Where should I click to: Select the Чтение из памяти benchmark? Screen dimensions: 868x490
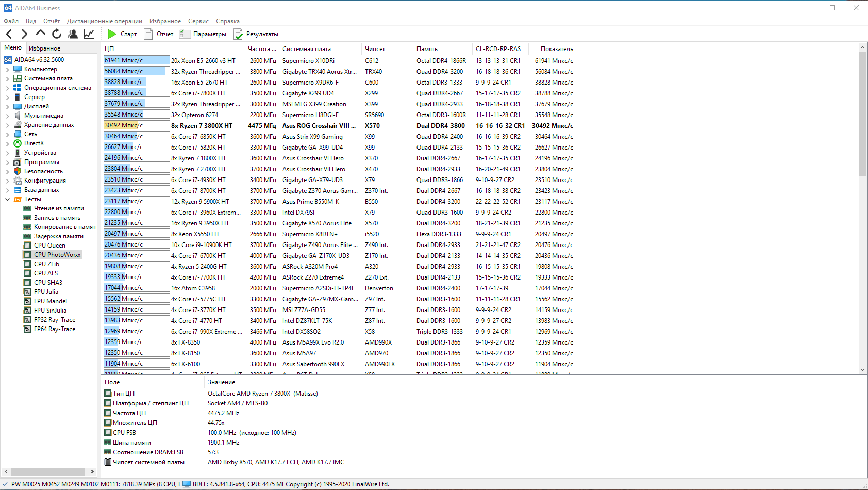click(x=59, y=208)
